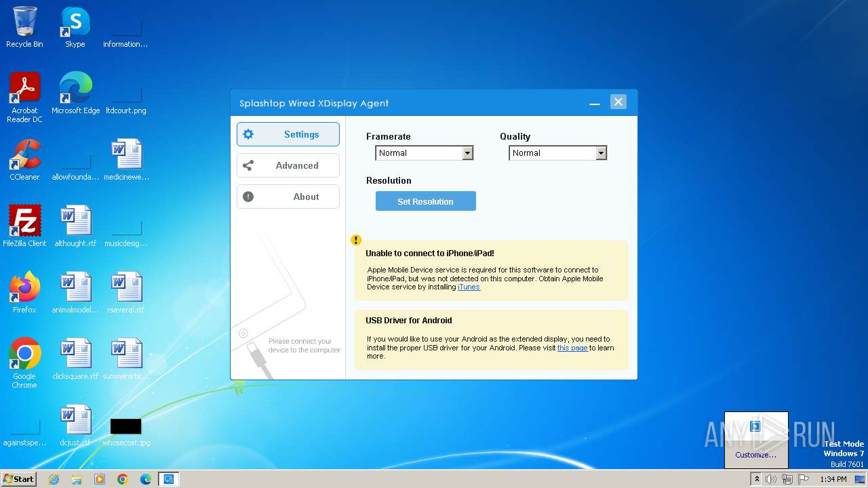Click the yellow warning exclamation icon
This screenshot has height=488, width=868.
[x=356, y=240]
